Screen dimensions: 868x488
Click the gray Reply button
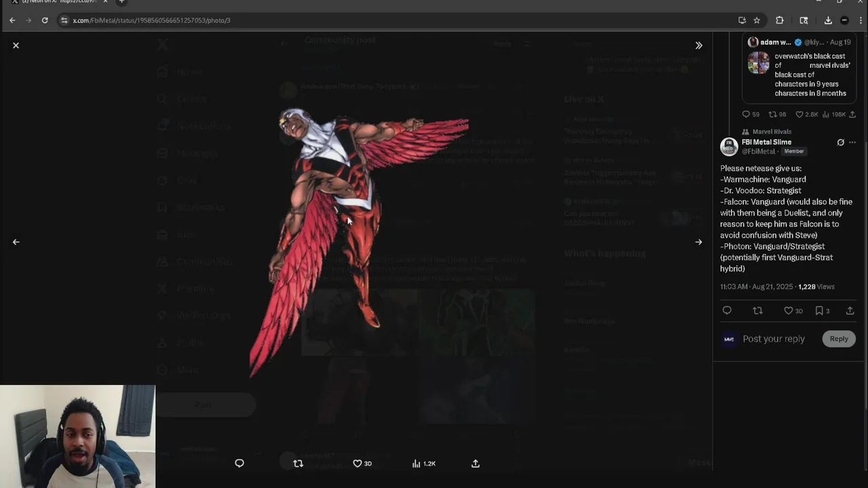point(839,339)
